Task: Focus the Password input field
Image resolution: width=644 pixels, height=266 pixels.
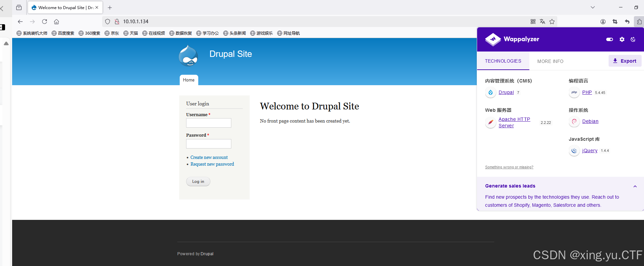Action: pos(209,144)
